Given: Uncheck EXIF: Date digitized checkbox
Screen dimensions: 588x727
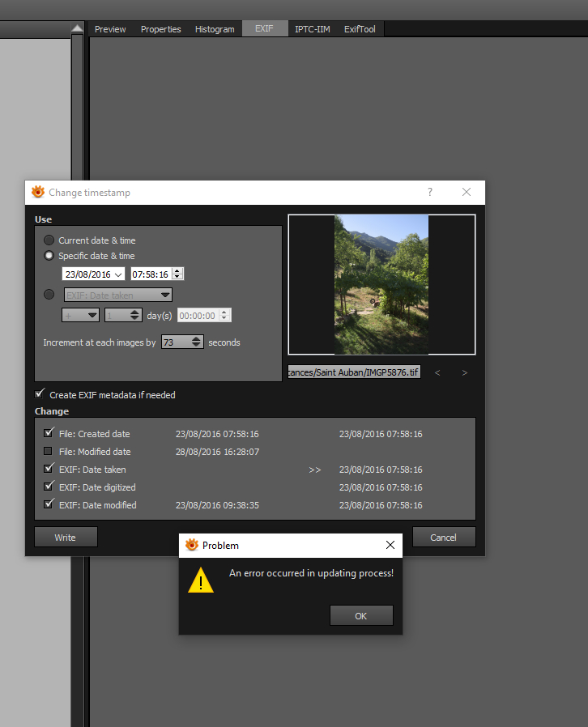Looking at the screenshot, I should coord(49,487).
